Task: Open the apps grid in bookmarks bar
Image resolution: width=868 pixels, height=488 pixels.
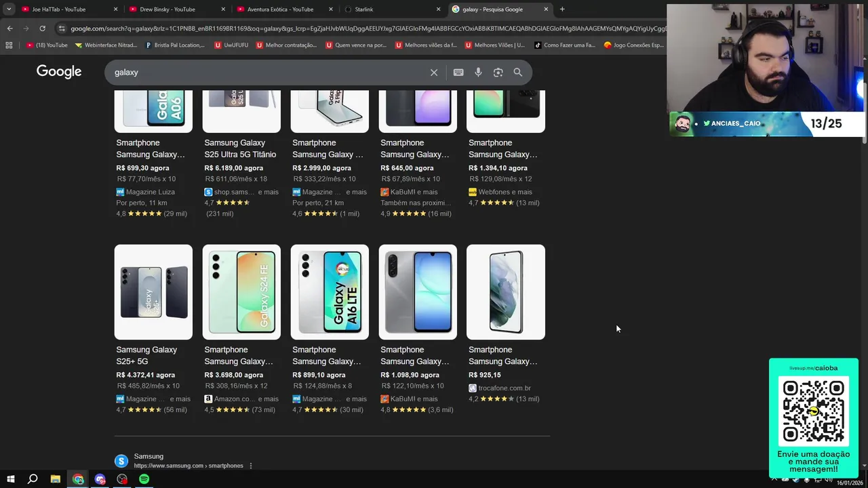Action: (9, 45)
